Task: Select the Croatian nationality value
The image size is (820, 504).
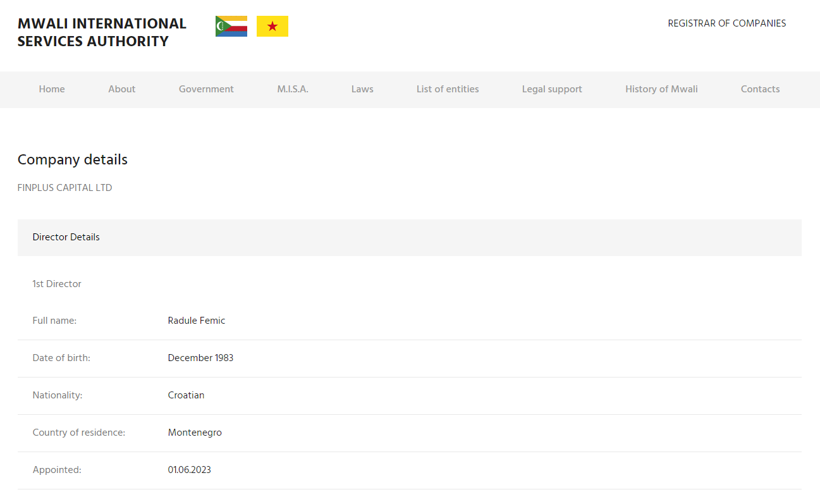Action: pyautogui.click(x=186, y=395)
